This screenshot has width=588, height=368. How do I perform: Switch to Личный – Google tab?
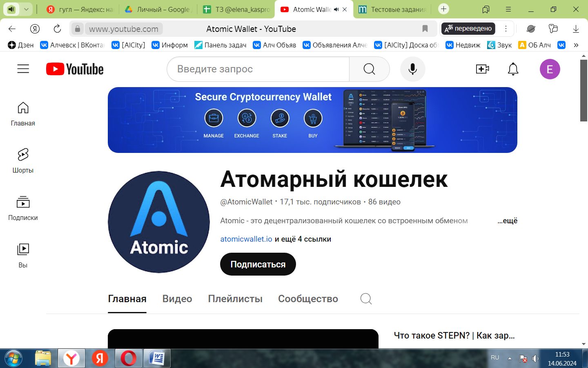158,9
